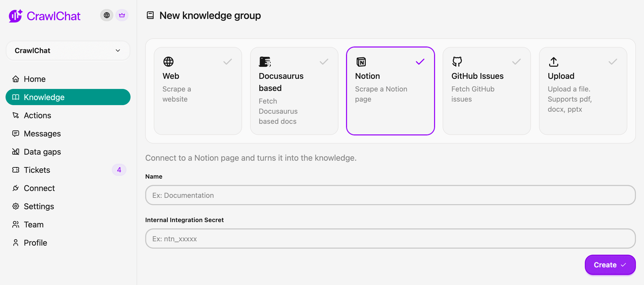This screenshot has width=644, height=285.
Task: Toggle the Notion card purple checkmark
Action: click(x=420, y=62)
